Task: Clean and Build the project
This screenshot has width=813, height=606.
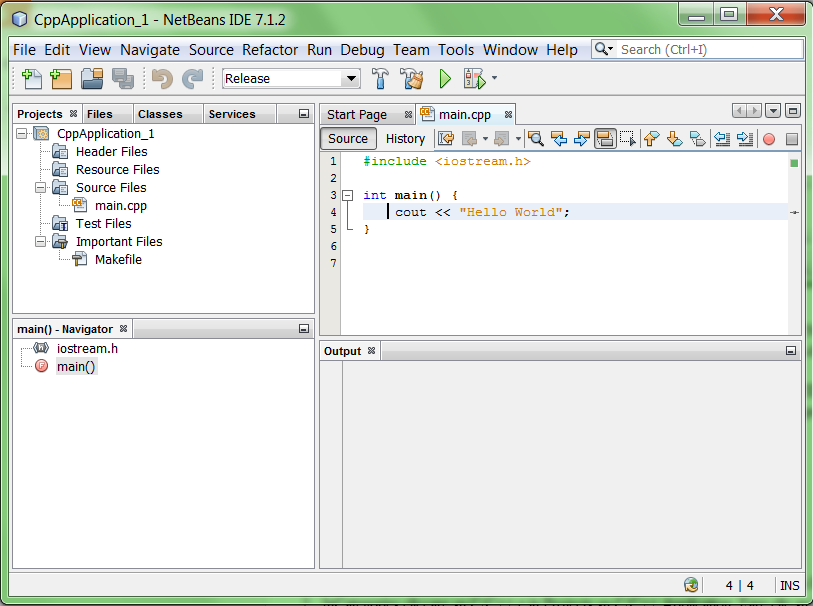Action: click(x=411, y=79)
